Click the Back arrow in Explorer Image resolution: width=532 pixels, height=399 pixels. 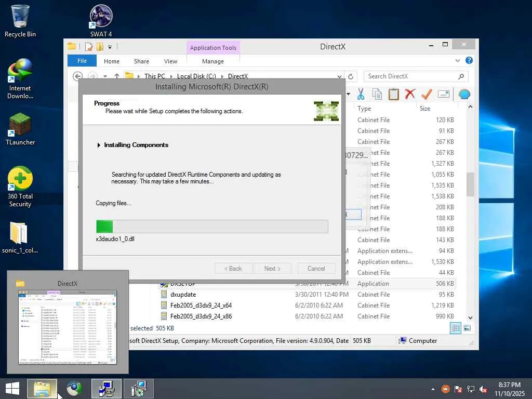[78, 76]
